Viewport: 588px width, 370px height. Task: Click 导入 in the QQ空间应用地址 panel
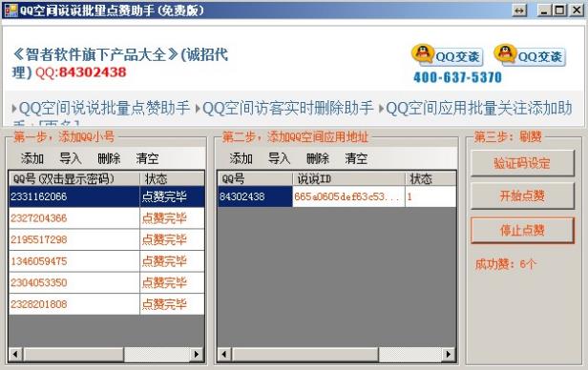[x=279, y=158]
